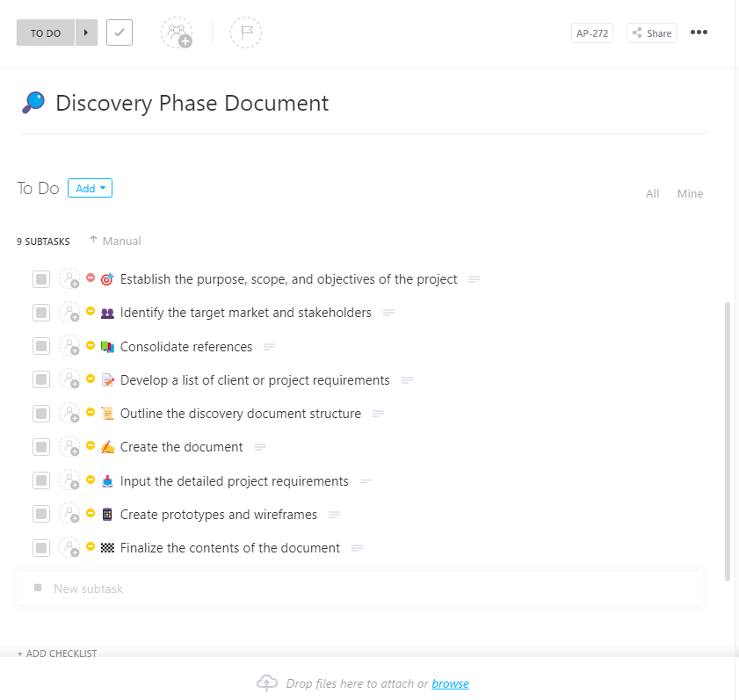This screenshot has width=739, height=700.
Task: Click the assignee icon on 'Consolidate references' subtask
Action: pyautogui.click(x=69, y=346)
